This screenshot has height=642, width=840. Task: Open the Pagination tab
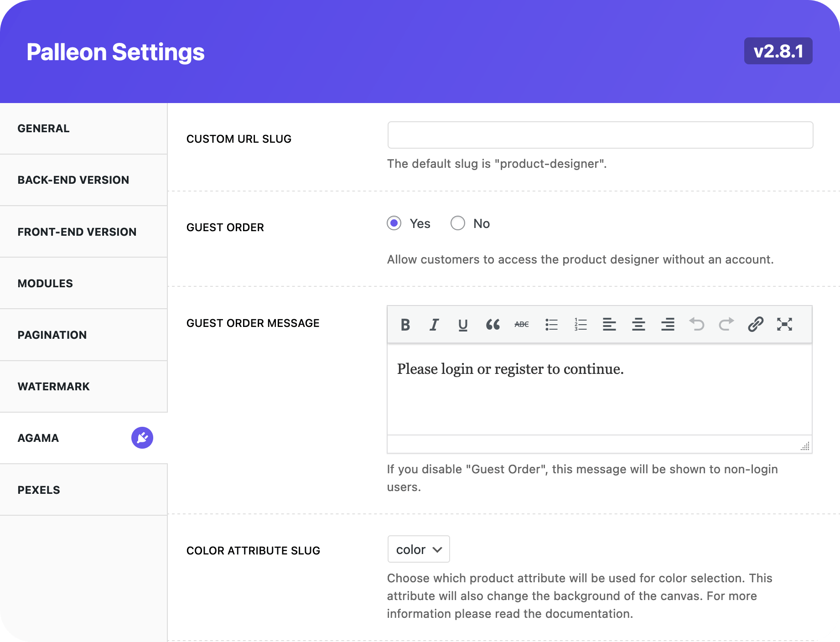83,335
